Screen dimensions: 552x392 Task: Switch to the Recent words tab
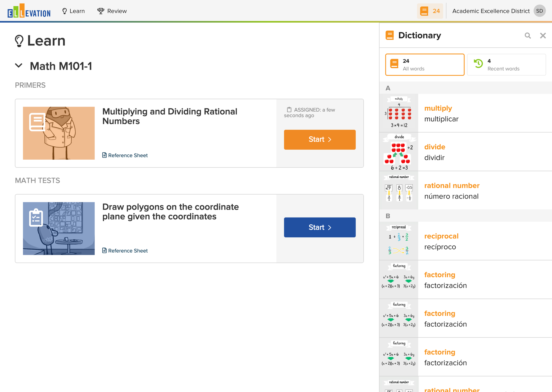(506, 65)
